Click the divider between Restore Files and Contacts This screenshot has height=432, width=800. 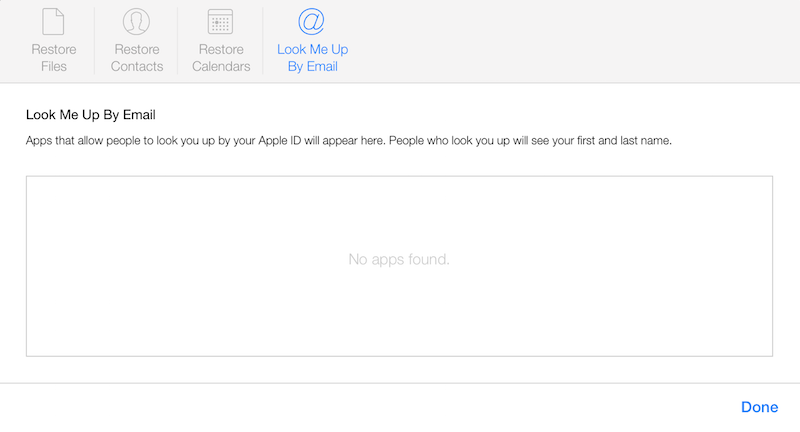94,41
